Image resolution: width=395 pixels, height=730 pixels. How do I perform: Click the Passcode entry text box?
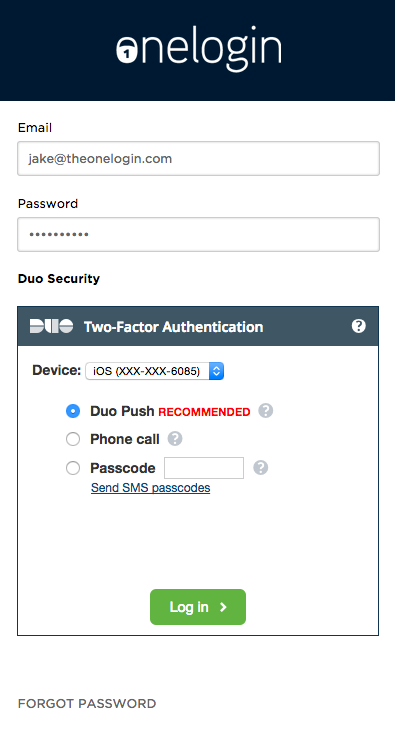[x=204, y=468]
